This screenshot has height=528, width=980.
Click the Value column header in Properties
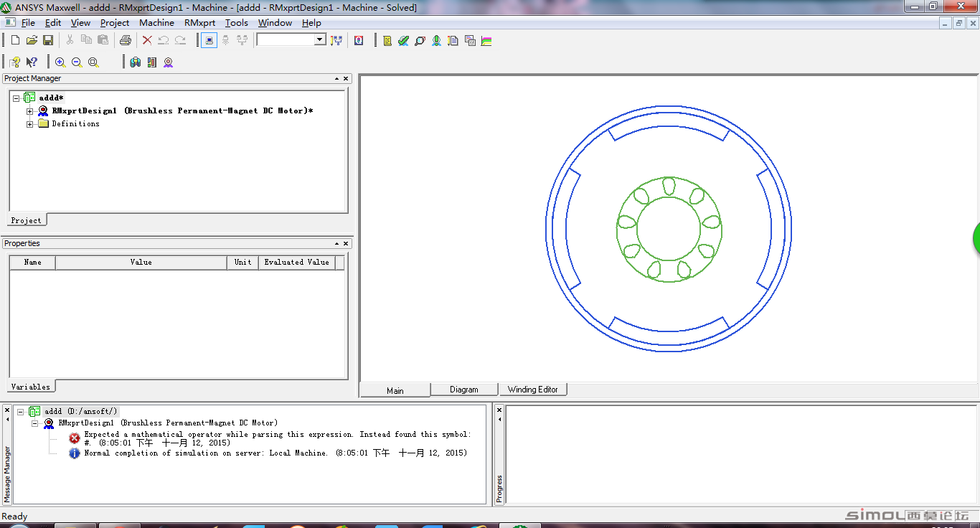pyautogui.click(x=141, y=263)
